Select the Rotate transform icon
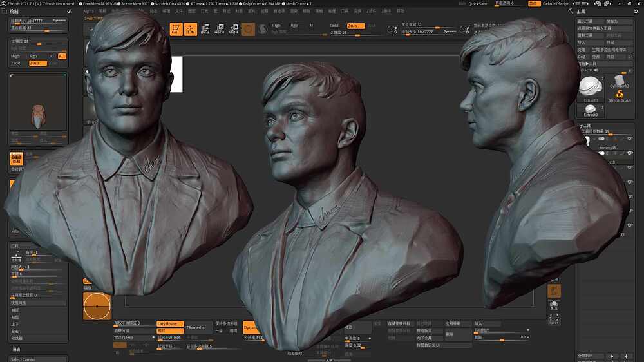 coord(234,29)
